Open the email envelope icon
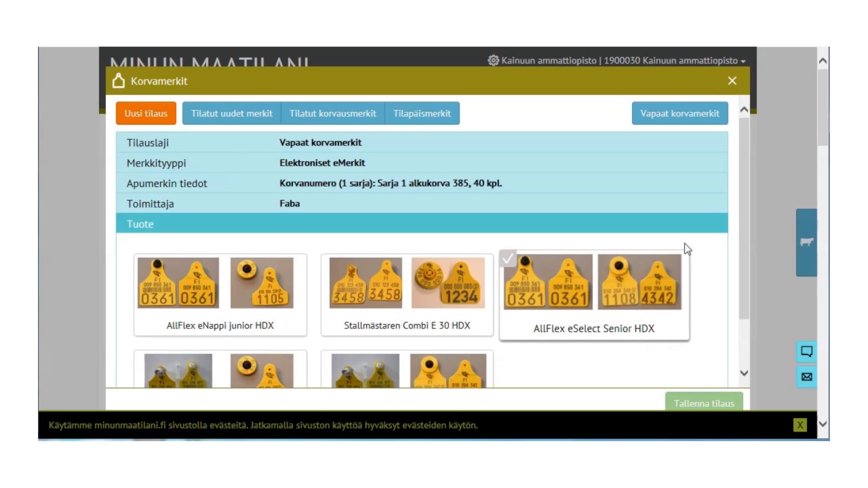Image resolution: width=868 pixels, height=488 pixels. tap(806, 377)
